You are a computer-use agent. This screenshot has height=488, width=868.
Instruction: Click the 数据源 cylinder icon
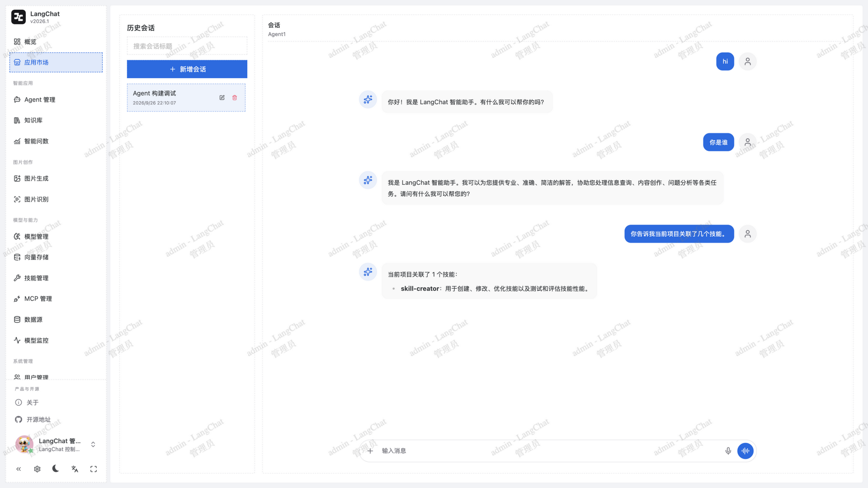17,319
